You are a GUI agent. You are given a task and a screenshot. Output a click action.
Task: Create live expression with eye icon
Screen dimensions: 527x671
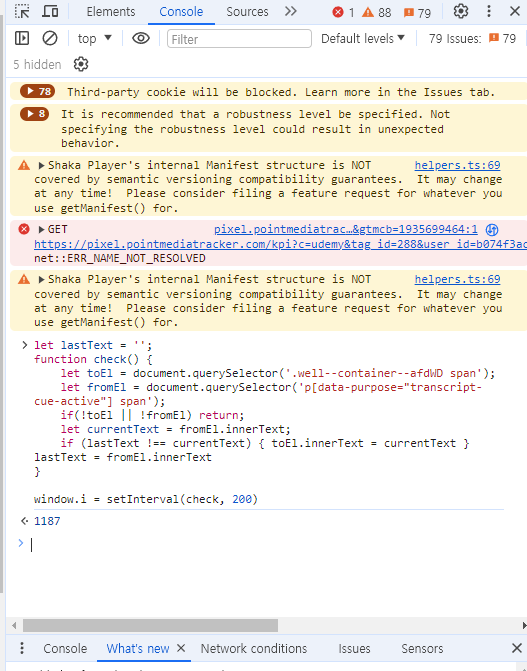(x=141, y=39)
